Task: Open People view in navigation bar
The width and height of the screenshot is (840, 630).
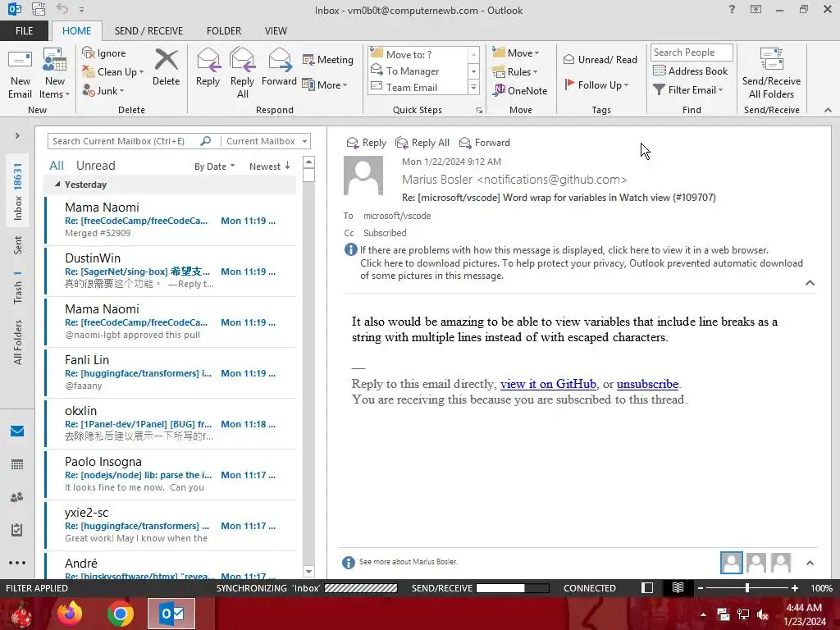Action: [x=17, y=497]
